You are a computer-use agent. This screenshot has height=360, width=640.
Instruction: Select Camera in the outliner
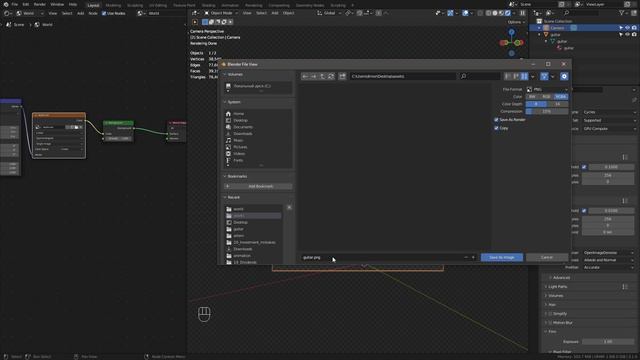(557, 28)
